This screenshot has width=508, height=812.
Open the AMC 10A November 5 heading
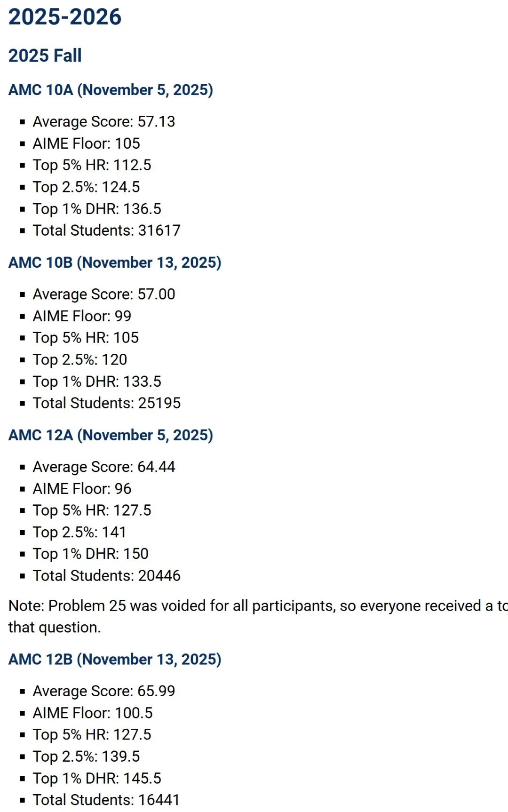click(x=111, y=90)
